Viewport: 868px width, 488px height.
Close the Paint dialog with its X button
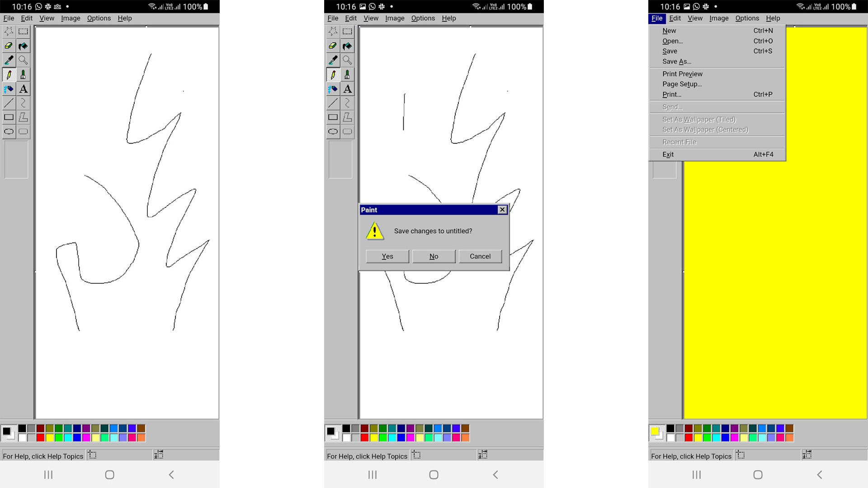pyautogui.click(x=502, y=210)
